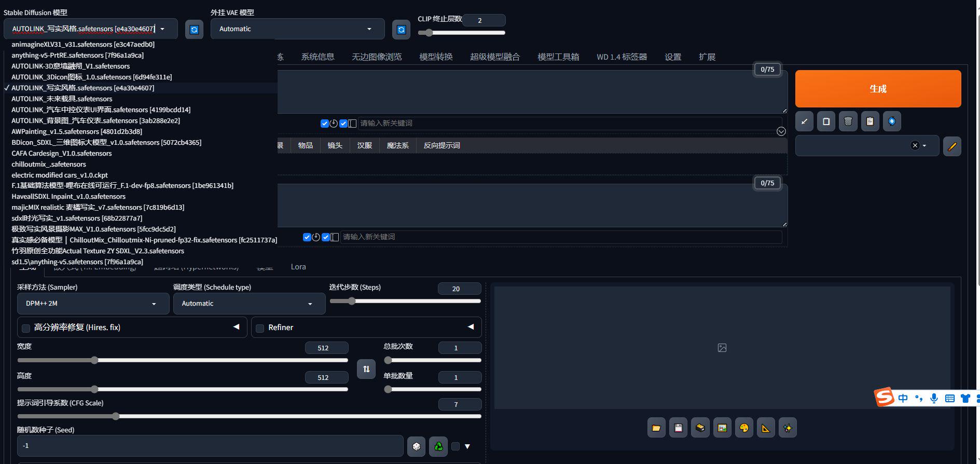Expand the Refiner section triangle
Screen dimensions: 980x464
pos(471,327)
